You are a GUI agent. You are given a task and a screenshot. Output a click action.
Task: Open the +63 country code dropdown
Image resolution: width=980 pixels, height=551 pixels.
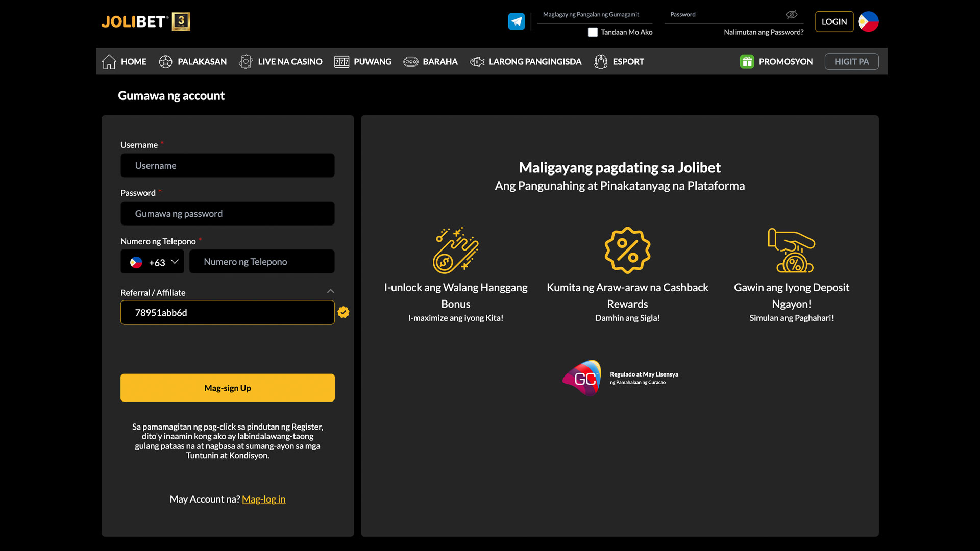152,262
